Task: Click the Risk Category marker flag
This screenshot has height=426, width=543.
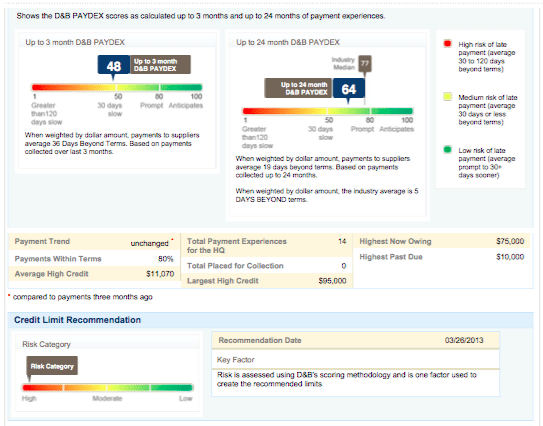Action: (x=52, y=366)
